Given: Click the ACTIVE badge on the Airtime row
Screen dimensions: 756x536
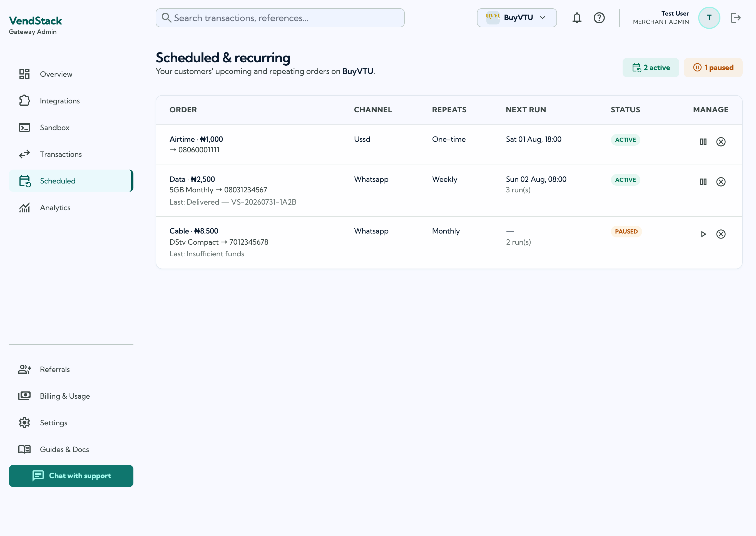Looking at the screenshot, I should [x=625, y=140].
